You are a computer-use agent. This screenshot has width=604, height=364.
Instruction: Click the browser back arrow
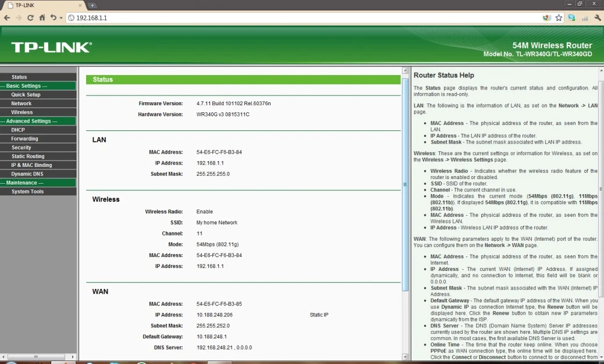pos(7,18)
